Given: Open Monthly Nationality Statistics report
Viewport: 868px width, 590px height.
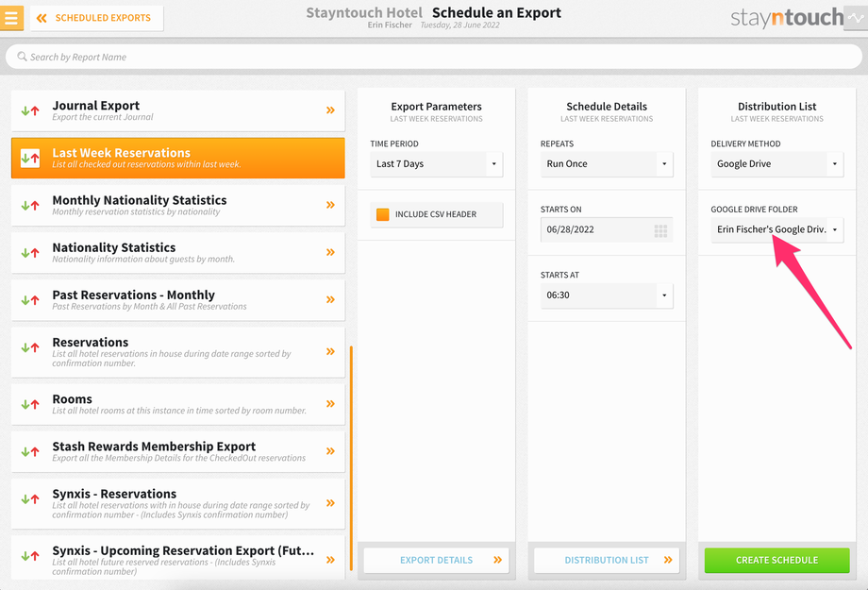Looking at the screenshot, I should click(177, 206).
